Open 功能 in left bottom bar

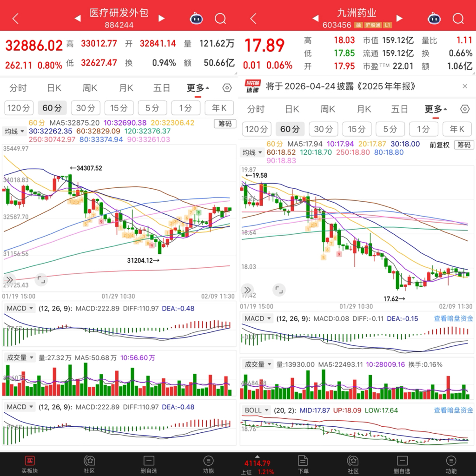tap(208, 464)
